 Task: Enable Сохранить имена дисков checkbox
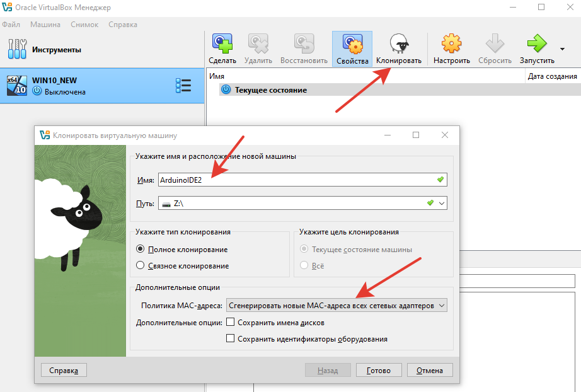tap(230, 322)
